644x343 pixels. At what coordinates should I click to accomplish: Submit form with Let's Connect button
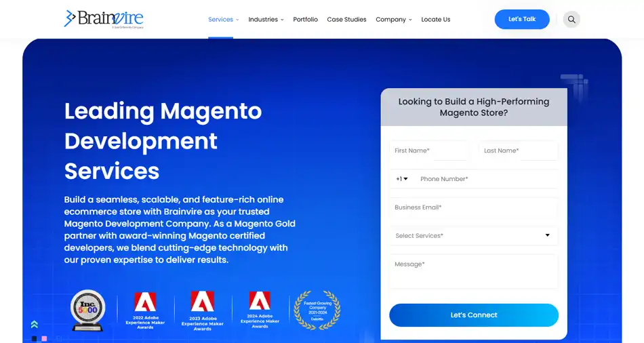pyautogui.click(x=474, y=315)
